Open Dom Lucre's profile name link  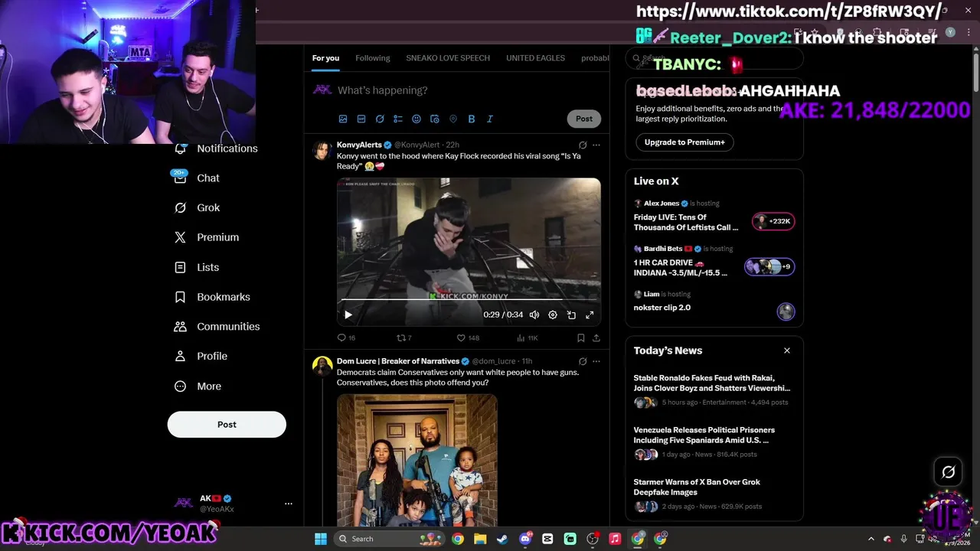pyautogui.click(x=398, y=361)
